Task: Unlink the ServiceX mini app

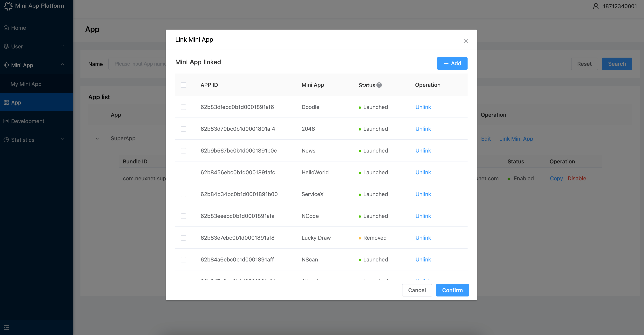Action: (423, 194)
